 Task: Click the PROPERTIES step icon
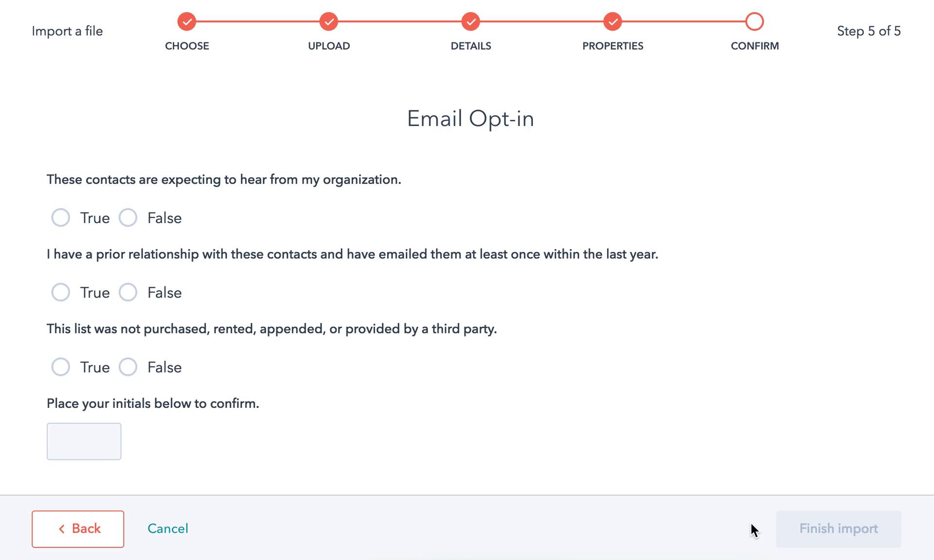612,21
